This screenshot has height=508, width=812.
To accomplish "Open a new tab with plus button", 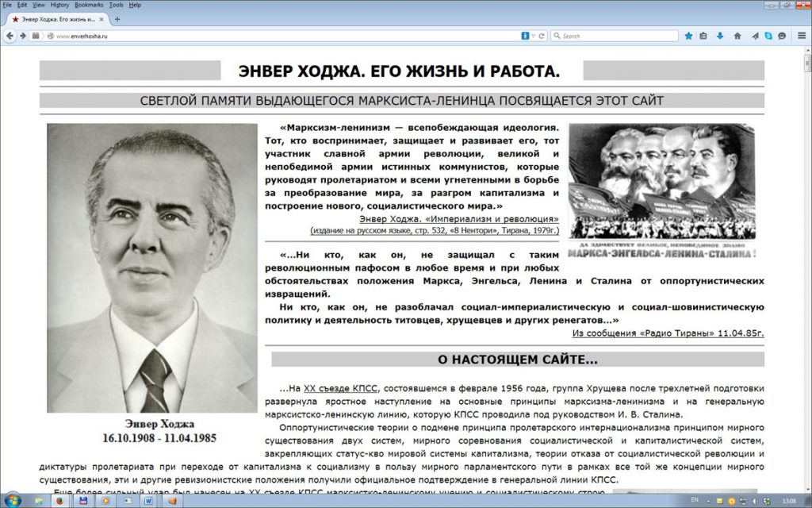I will [x=117, y=18].
